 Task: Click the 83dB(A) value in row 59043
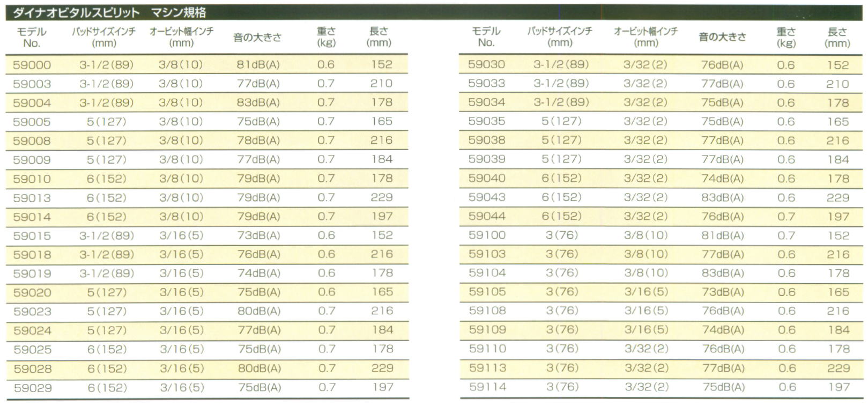click(722, 197)
